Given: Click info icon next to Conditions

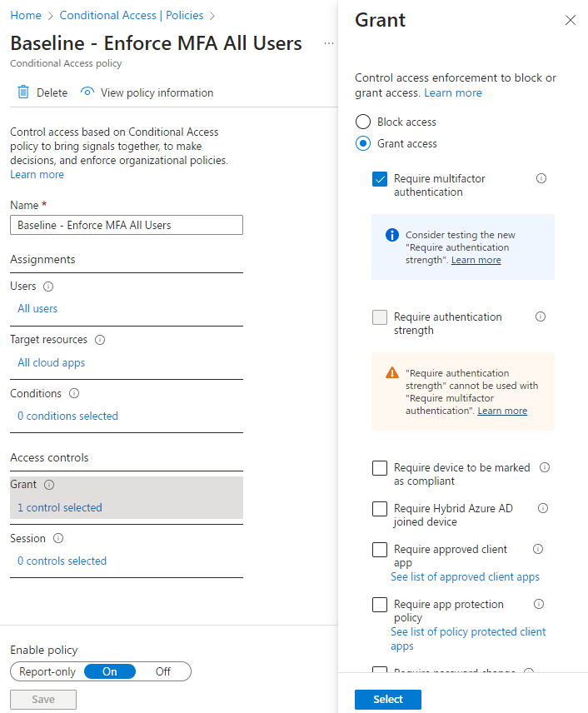Looking at the screenshot, I should [x=74, y=393].
